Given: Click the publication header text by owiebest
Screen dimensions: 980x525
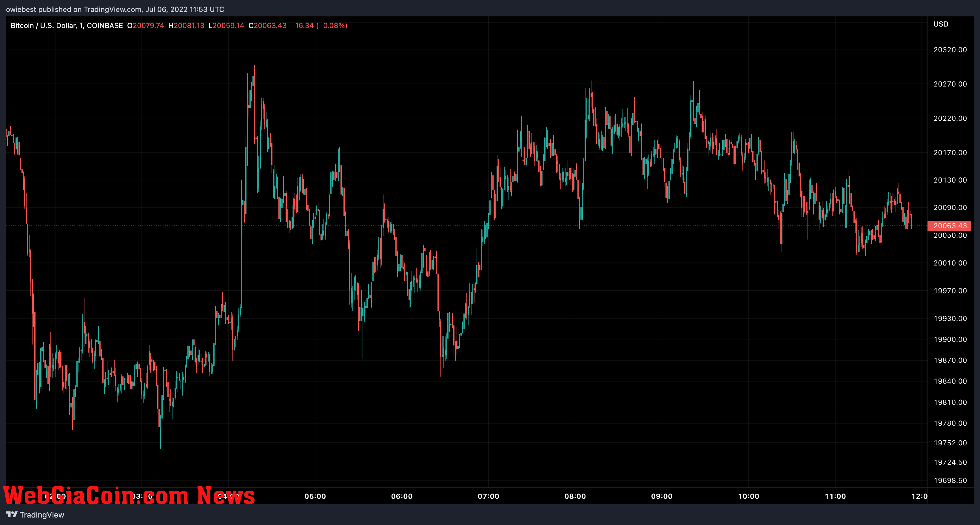Looking at the screenshot, I should point(115,9).
